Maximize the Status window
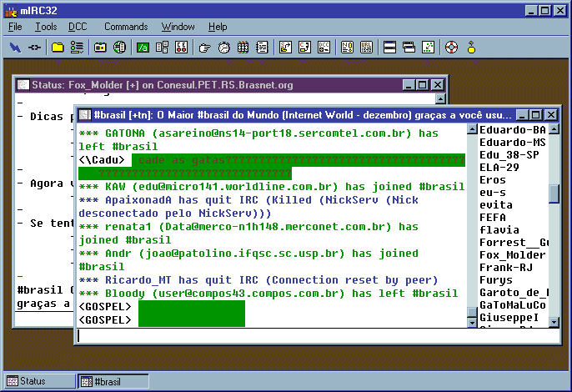Screen dimensions: 572x392 [x=423, y=85]
